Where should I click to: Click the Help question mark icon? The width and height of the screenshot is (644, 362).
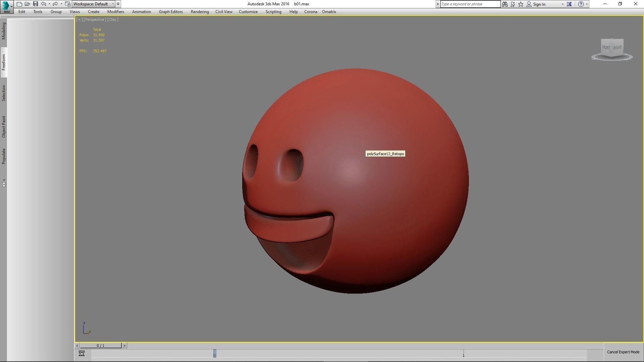tap(581, 4)
